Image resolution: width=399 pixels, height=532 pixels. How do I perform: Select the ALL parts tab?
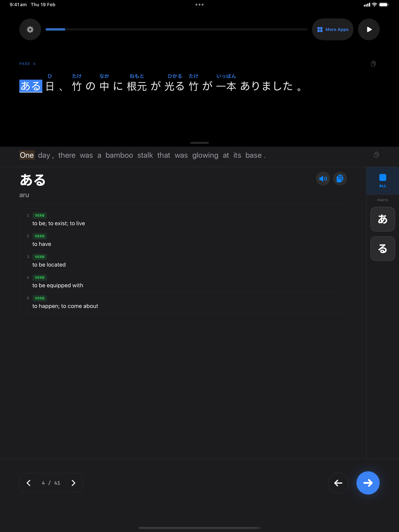pos(382,181)
